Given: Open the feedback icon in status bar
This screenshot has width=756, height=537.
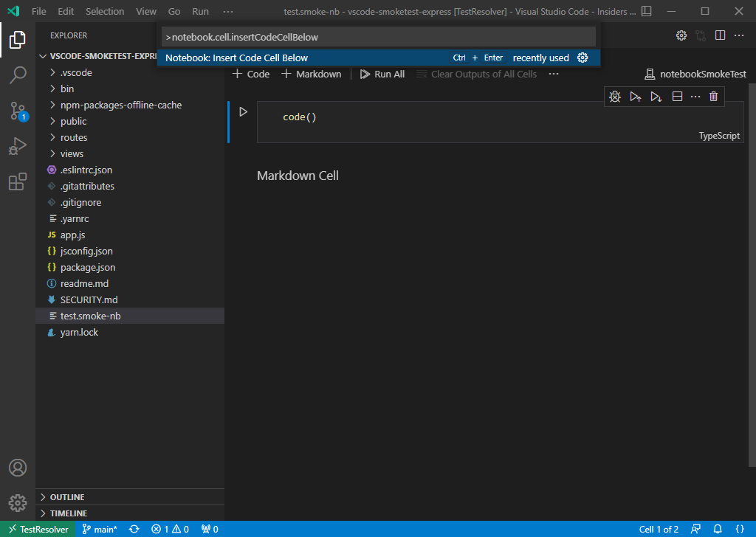Looking at the screenshot, I should [695, 530].
